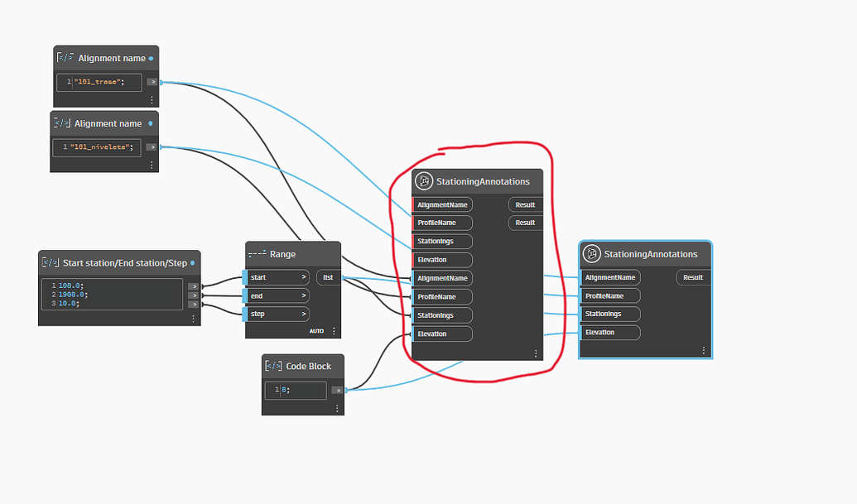Click the list output port of the Range node
Viewport: 857px width, 504px height.
(x=328, y=277)
